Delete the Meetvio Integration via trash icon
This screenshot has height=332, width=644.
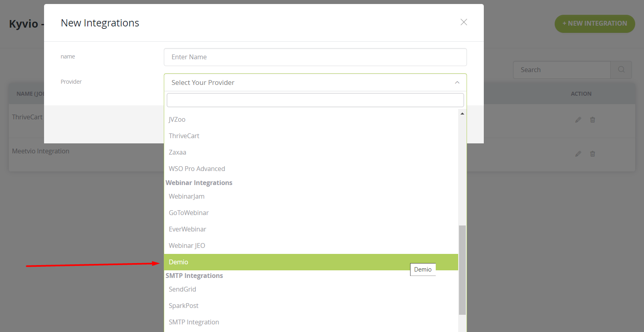593,154
